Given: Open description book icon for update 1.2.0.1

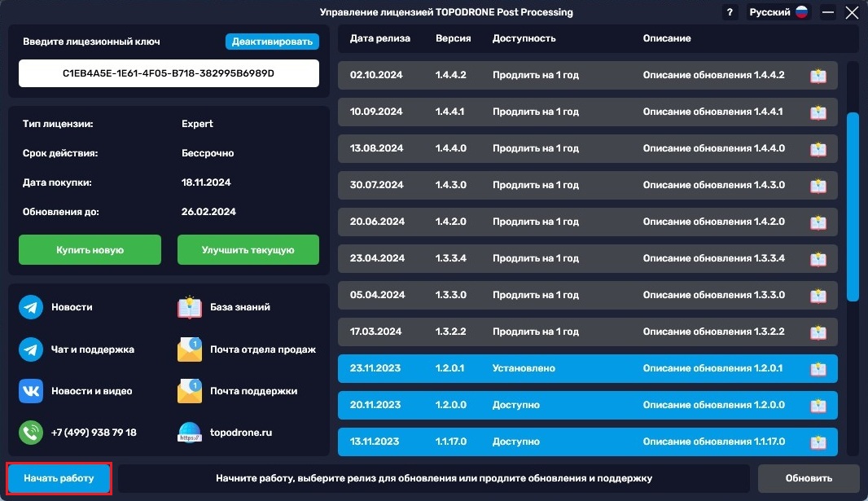Looking at the screenshot, I should [818, 369].
